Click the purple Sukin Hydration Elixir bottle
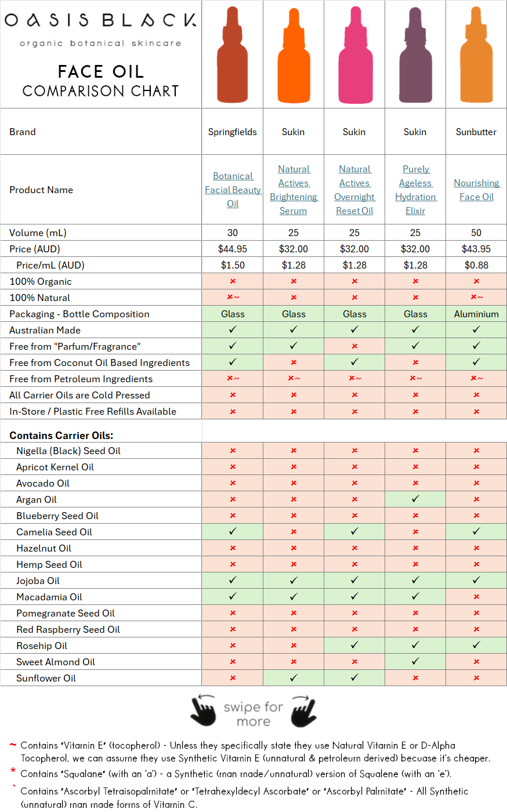Screen dimensions: 507x812 coord(415,55)
